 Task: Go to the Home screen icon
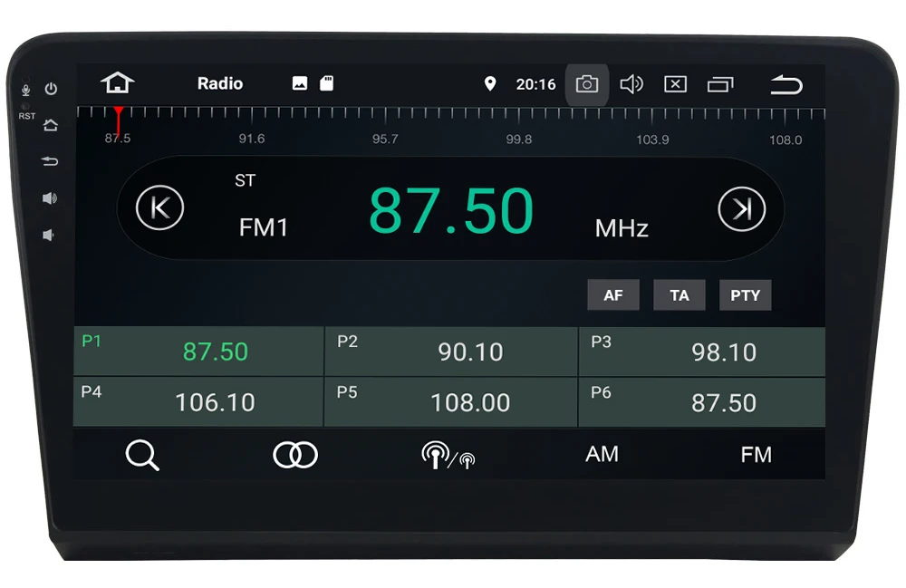click(118, 82)
